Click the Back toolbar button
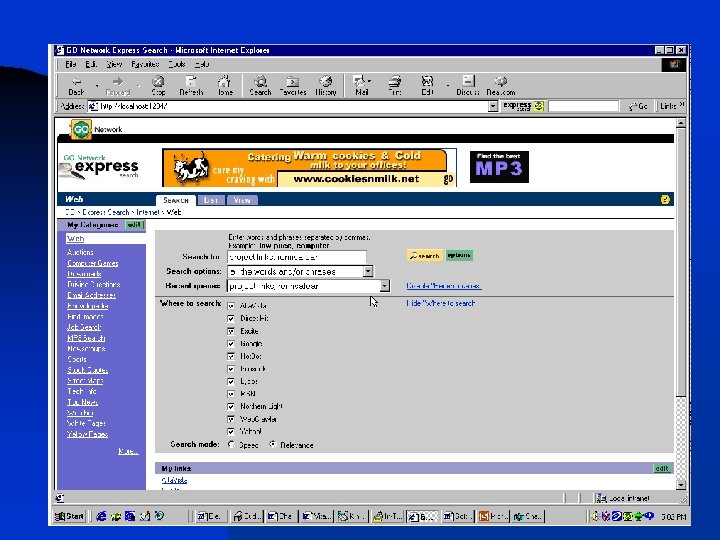Screen dimensions: 720x540 [76, 86]
